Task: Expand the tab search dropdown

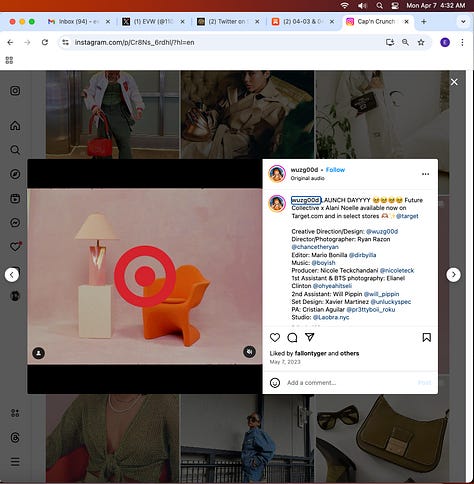Action: (463, 22)
